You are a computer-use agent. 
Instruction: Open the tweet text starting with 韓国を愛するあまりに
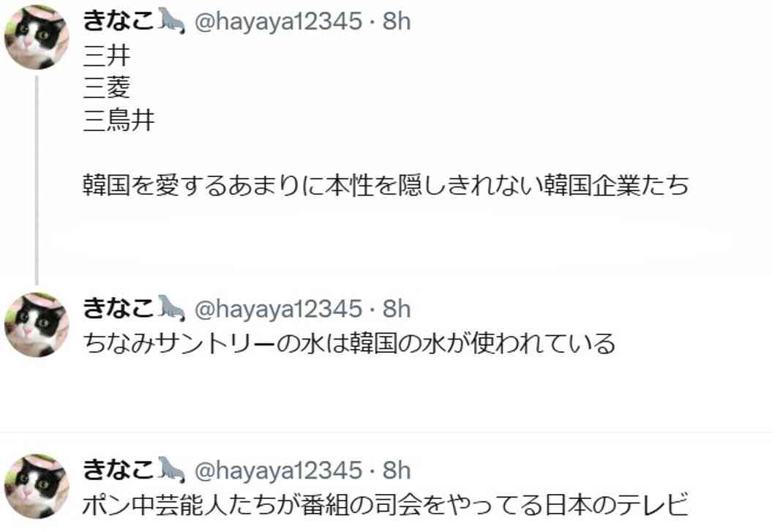(386, 186)
